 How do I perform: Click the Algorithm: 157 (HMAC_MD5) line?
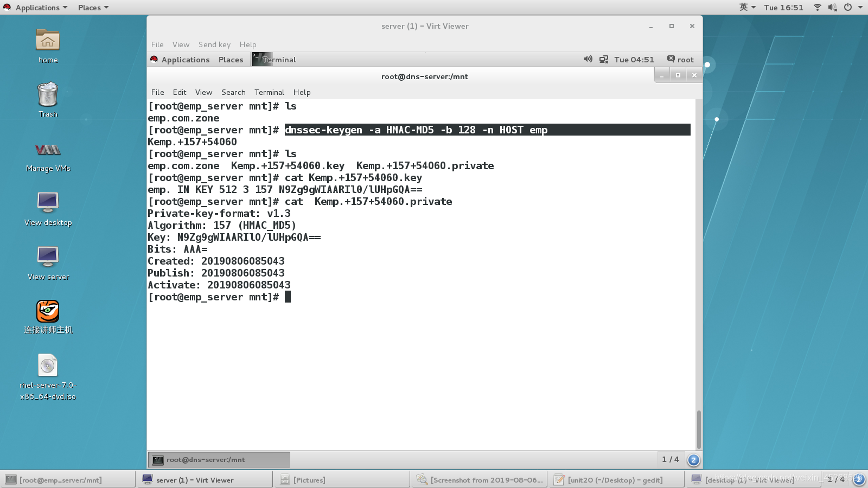(x=222, y=225)
